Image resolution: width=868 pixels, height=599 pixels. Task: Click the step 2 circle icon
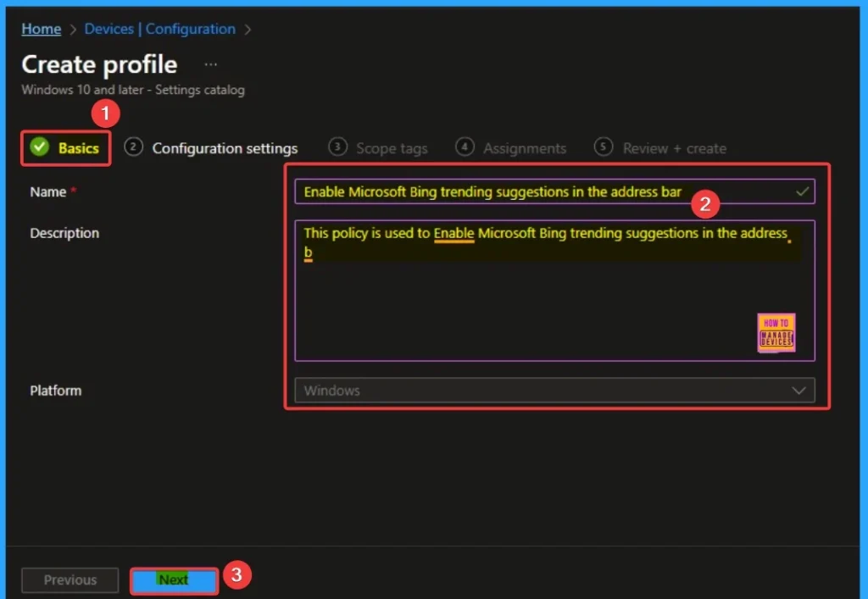point(133,147)
